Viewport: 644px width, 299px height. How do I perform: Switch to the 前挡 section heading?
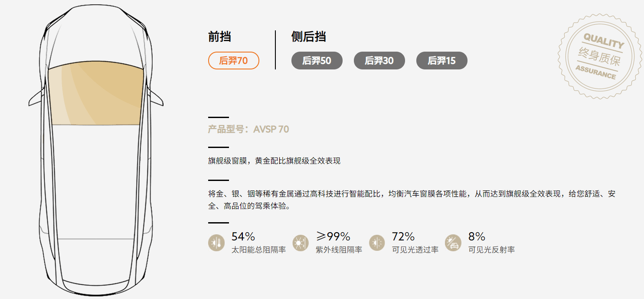point(219,37)
